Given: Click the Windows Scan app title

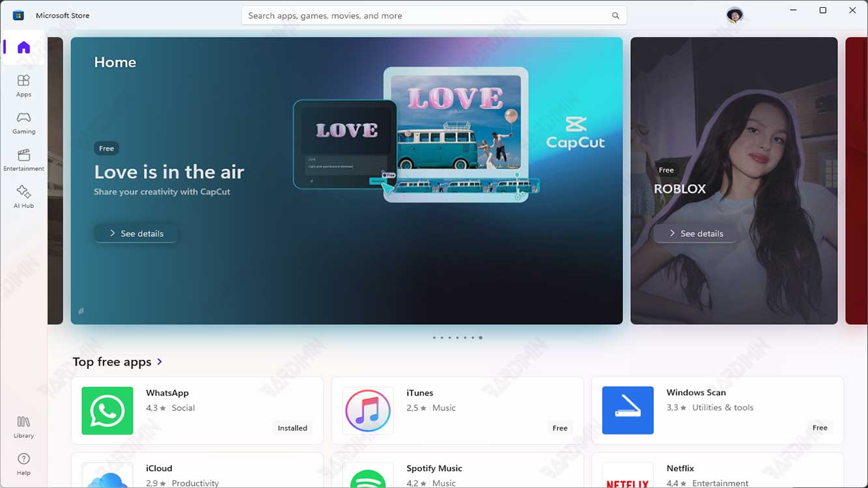Looking at the screenshot, I should pyautogui.click(x=696, y=392).
